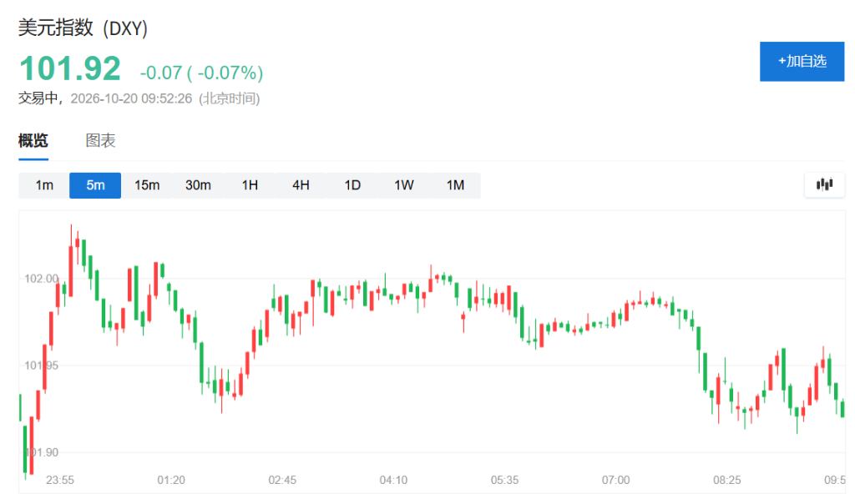855x504 pixels.
Task: Click the 23:55 time axis label
Action: [60, 480]
